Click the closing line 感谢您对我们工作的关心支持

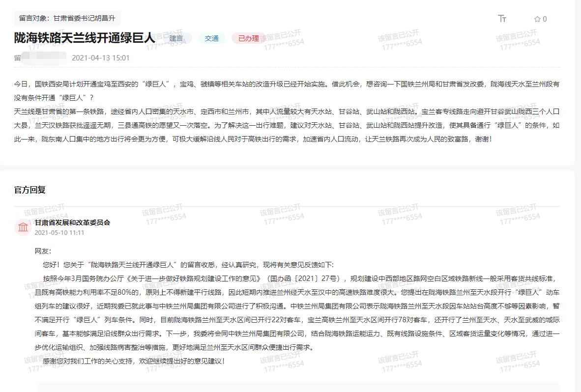pos(134,361)
